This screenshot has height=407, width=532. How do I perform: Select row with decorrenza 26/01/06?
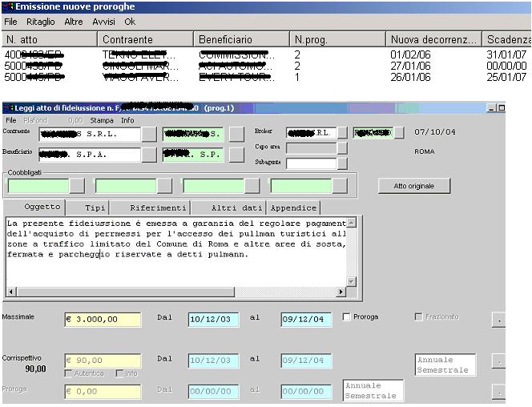pos(266,77)
